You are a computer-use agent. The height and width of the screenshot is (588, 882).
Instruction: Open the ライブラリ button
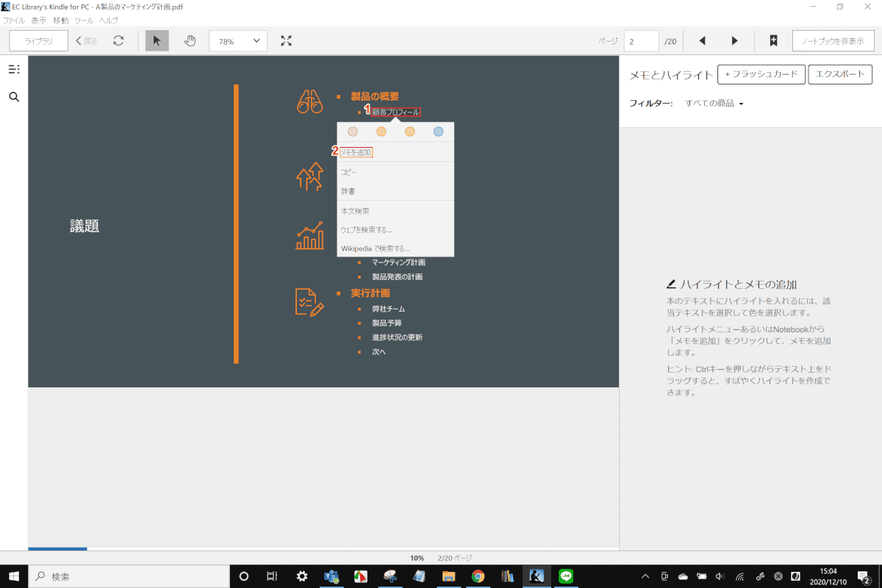[39, 41]
